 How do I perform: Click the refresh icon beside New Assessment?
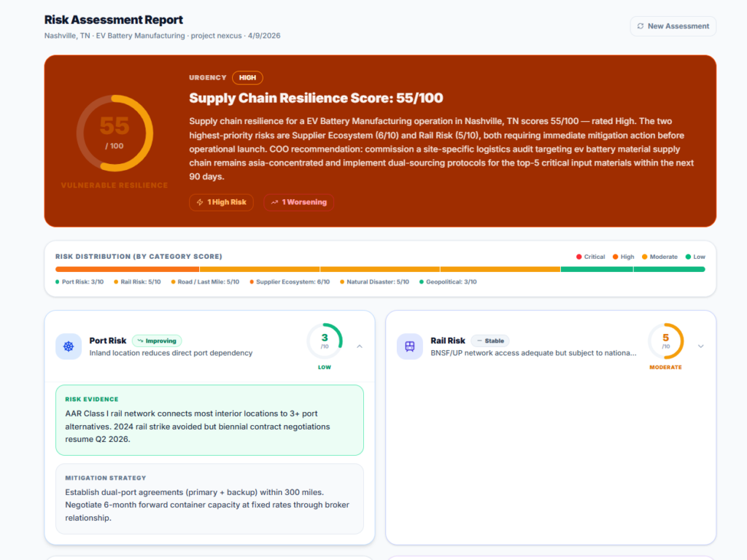pos(639,26)
